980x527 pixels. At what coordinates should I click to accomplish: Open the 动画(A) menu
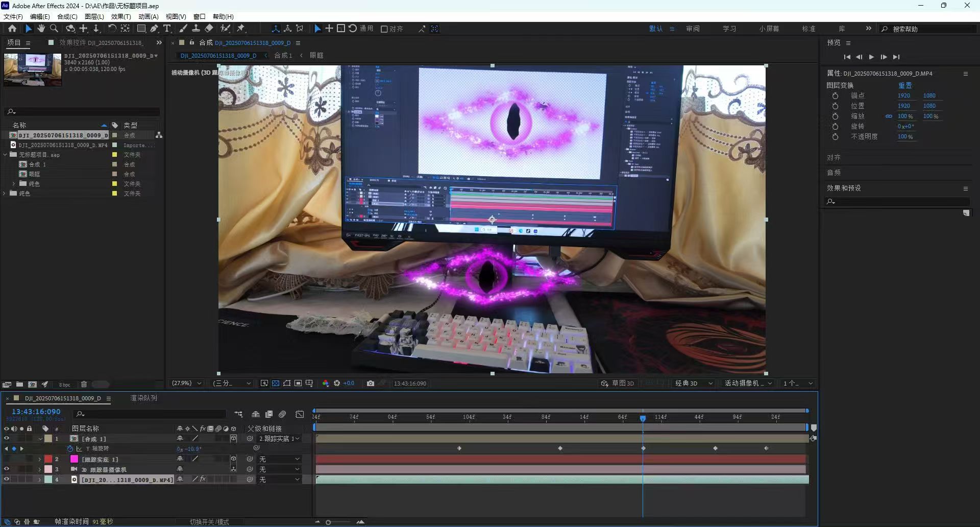[149, 17]
